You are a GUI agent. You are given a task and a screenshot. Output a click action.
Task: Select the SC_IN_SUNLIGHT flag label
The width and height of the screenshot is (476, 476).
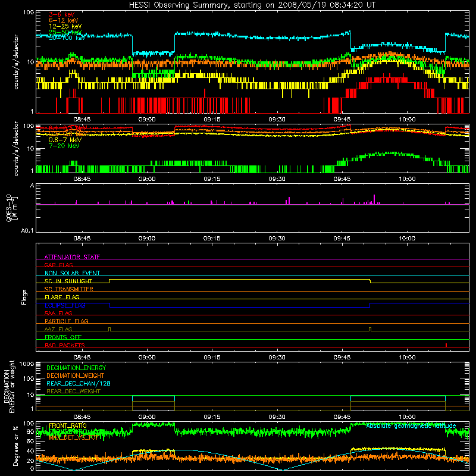point(68,281)
